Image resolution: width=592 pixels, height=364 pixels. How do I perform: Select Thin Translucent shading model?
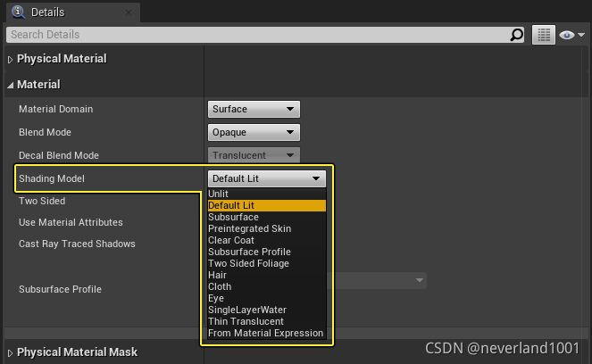267,321
